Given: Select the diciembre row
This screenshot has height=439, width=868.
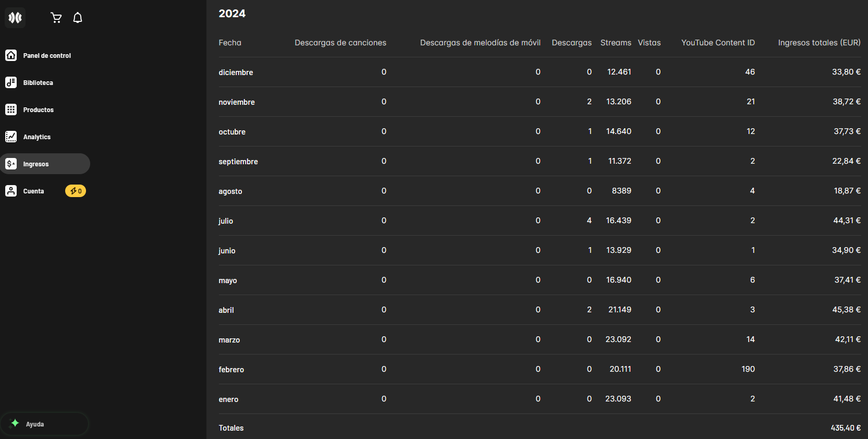Looking at the screenshot, I should (x=236, y=72).
